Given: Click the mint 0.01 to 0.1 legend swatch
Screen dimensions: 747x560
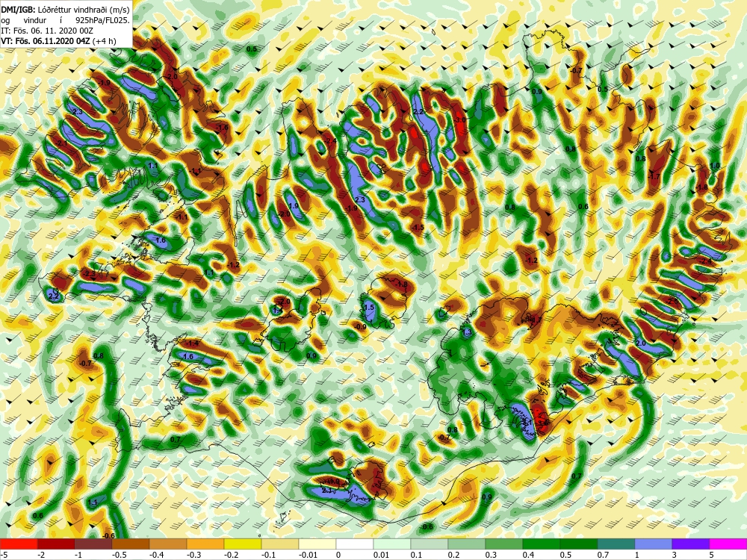Looking at the screenshot, I should click(x=392, y=544).
